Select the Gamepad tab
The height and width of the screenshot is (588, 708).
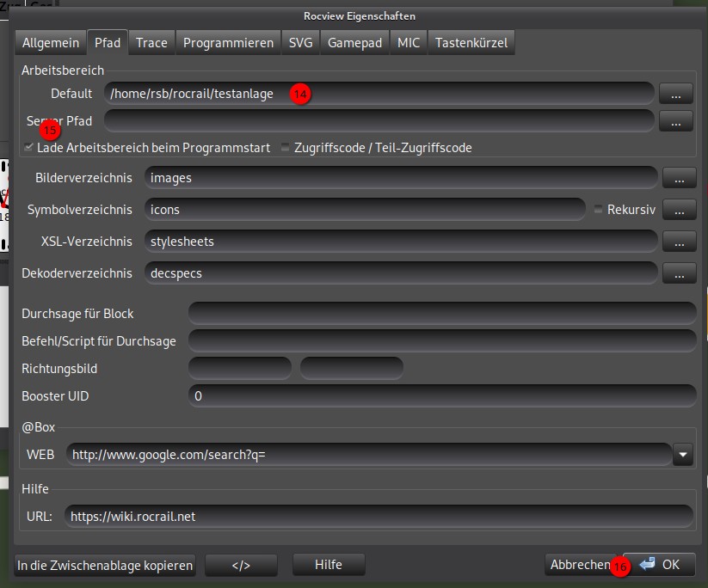[354, 42]
